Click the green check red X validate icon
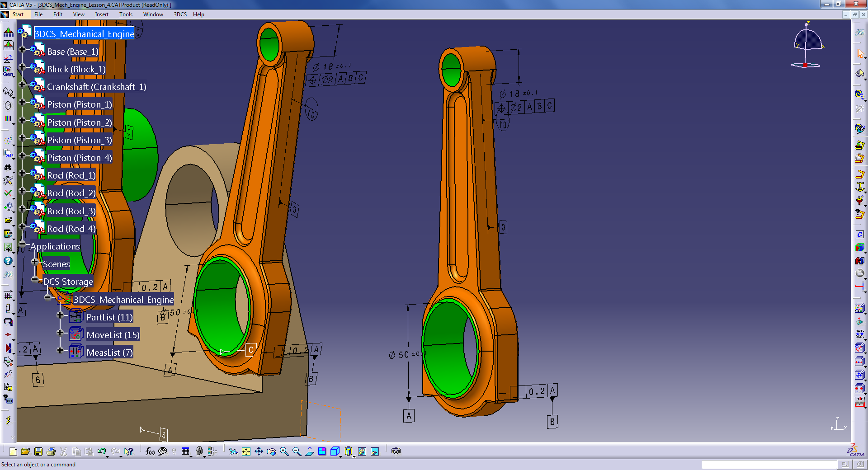The height and width of the screenshot is (470, 868). tap(8, 193)
